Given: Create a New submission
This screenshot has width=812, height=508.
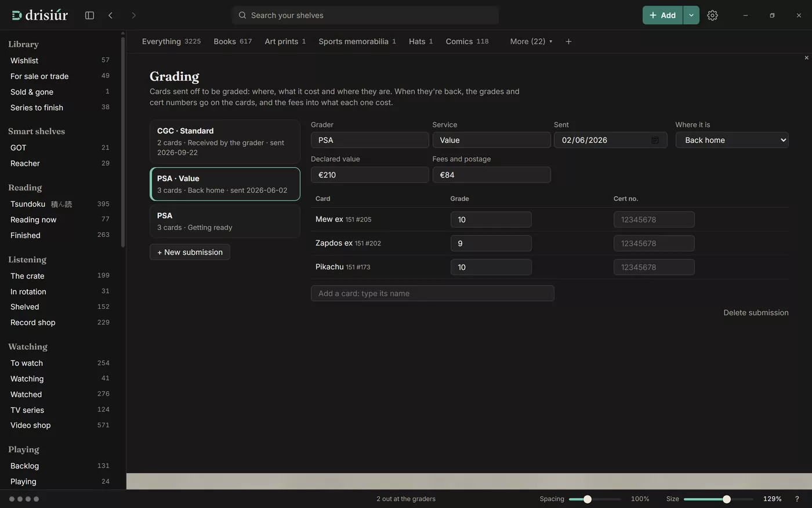Looking at the screenshot, I should [x=190, y=252].
